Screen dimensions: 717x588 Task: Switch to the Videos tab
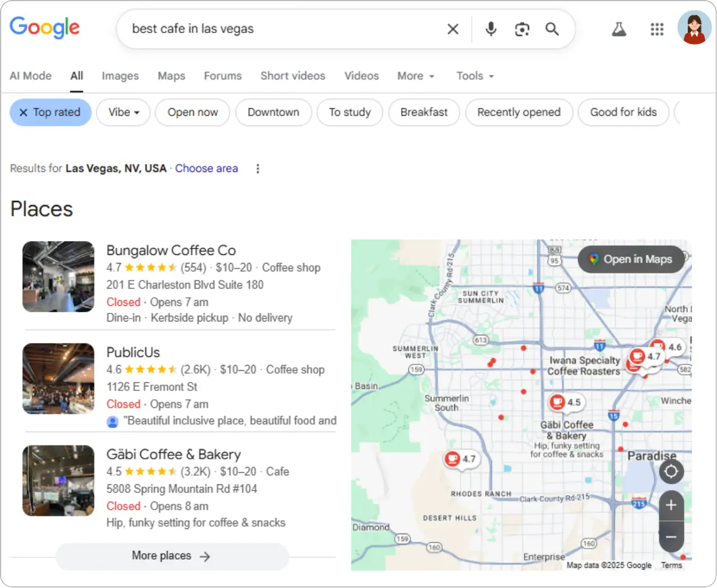pyautogui.click(x=361, y=76)
